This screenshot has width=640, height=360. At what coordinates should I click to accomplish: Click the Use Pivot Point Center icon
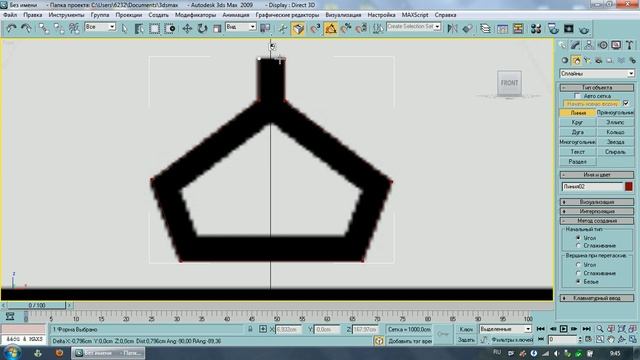[265, 28]
